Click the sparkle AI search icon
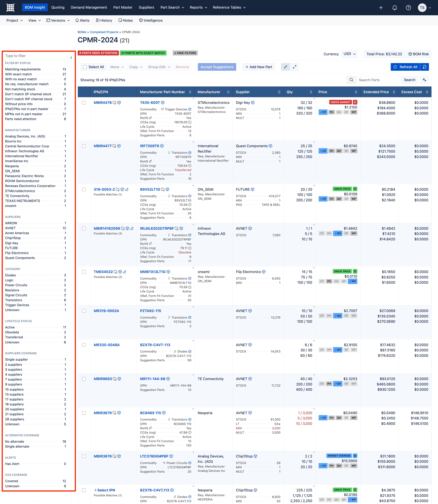 424,80
